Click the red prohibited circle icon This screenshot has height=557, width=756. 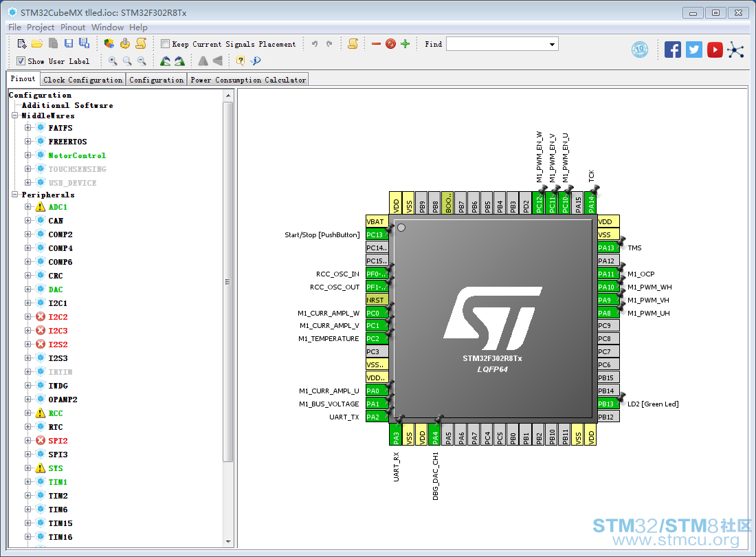click(390, 44)
